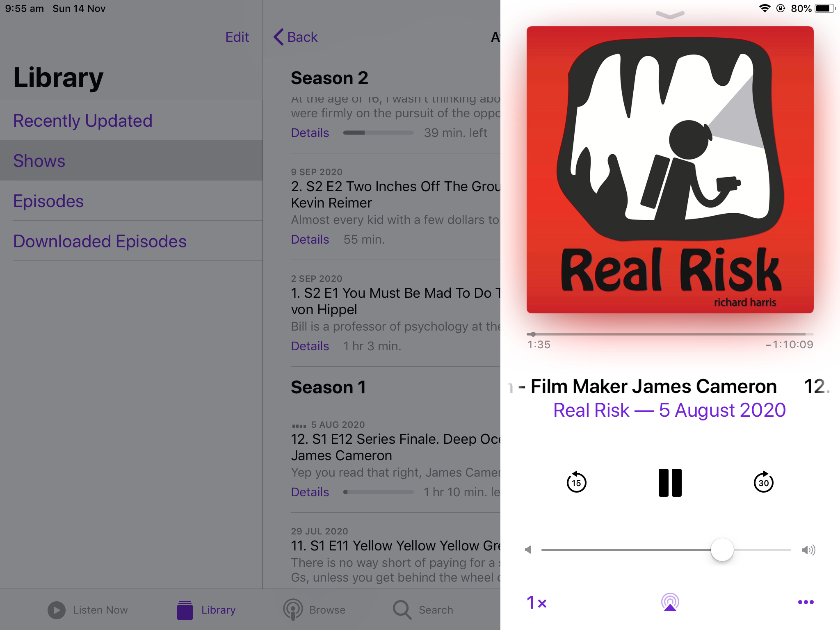Tap the Wi-Fi status icon

point(765,8)
